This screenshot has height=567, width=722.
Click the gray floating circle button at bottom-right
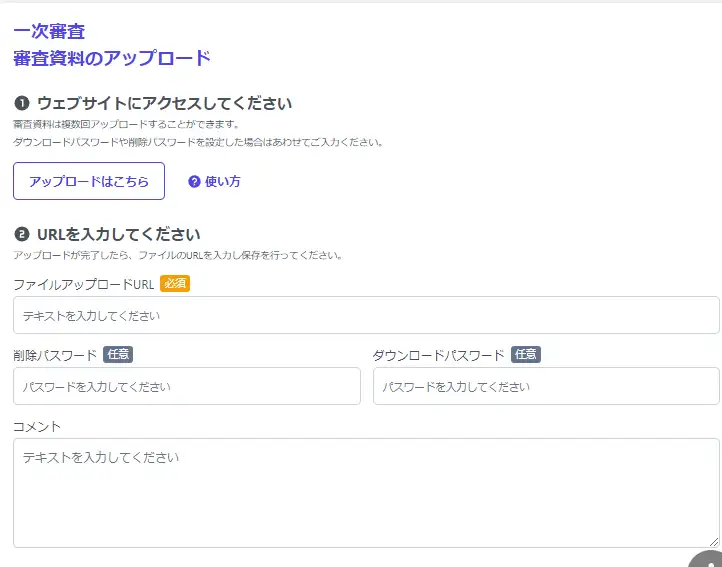coord(708,560)
